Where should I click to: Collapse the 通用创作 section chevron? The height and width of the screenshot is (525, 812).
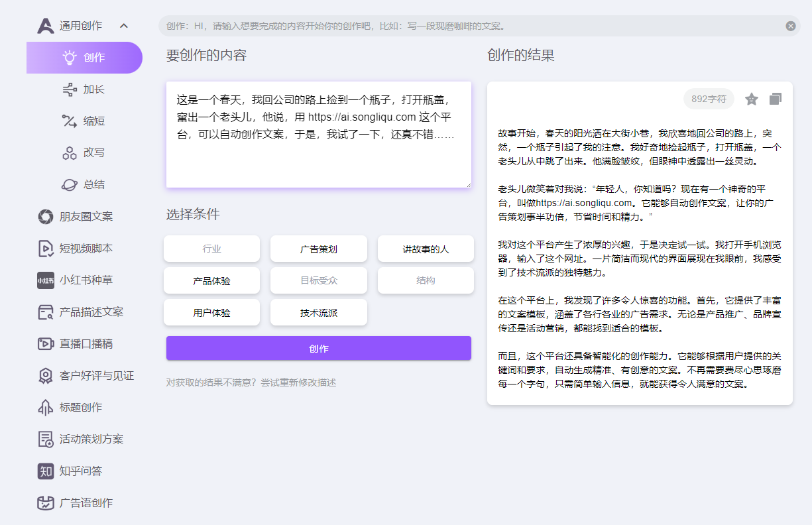tap(123, 26)
